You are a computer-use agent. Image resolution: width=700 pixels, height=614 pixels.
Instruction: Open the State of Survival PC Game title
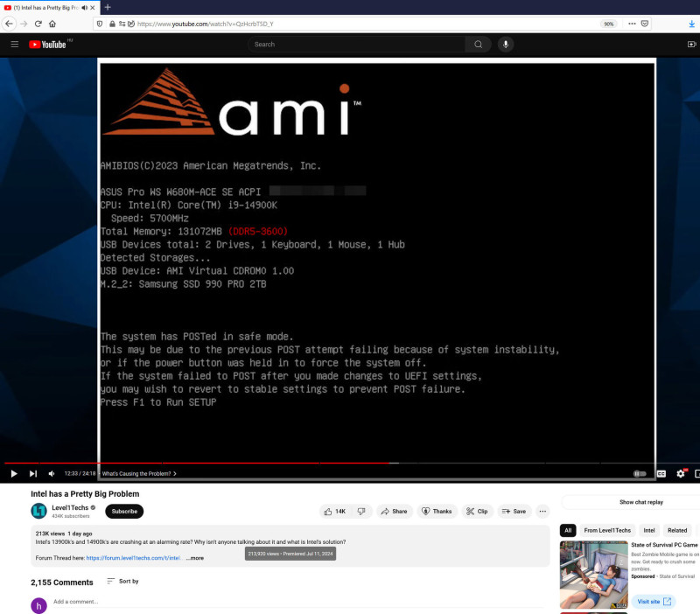tap(664, 545)
